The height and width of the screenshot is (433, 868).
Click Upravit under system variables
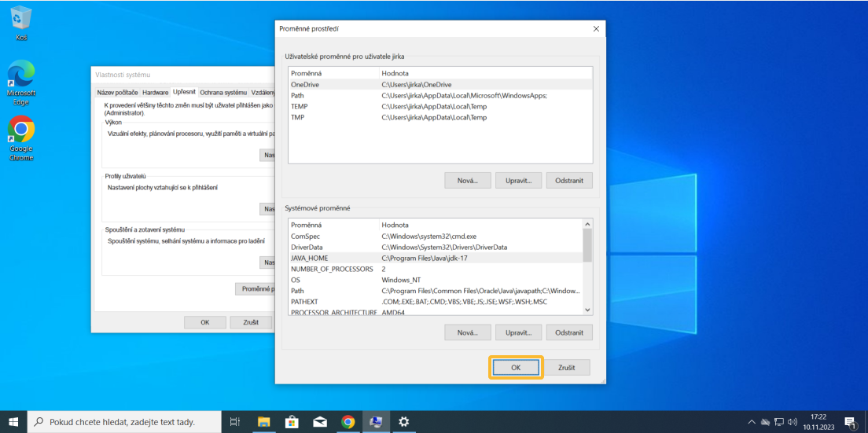tap(518, 332)
